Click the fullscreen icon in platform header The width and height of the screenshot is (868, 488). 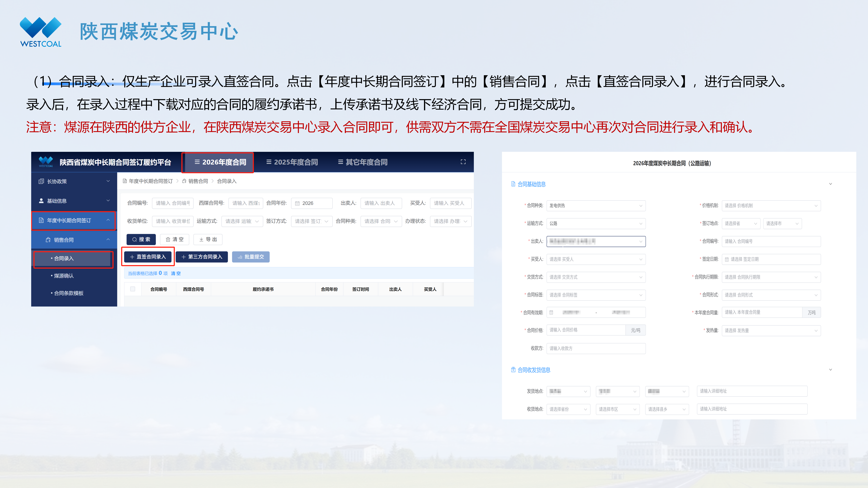click(463, 162)
